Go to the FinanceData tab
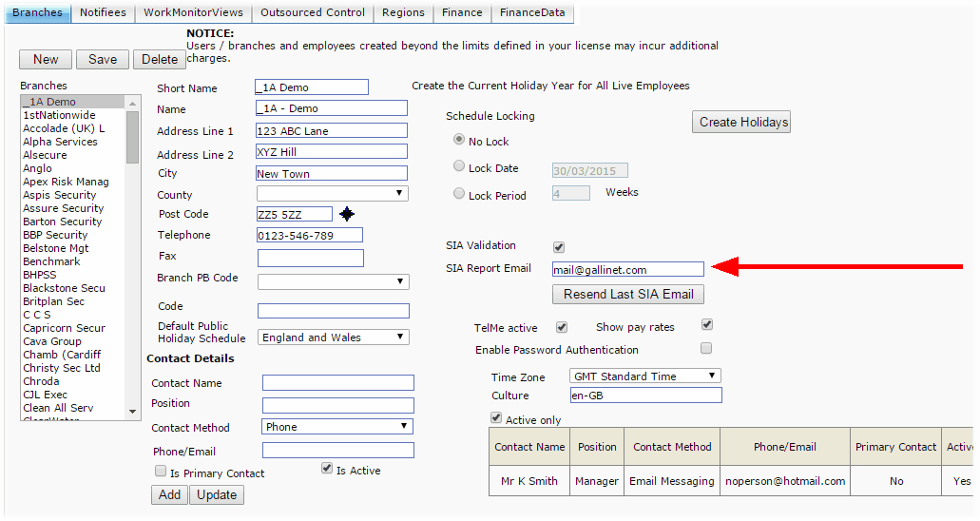The width and height of the screenshot is (980, 521). coord(532,12)
